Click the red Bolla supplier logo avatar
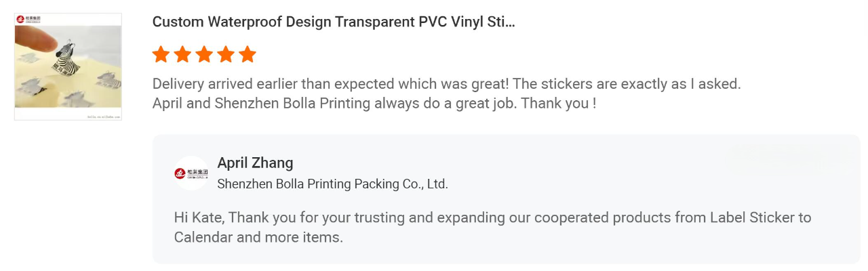Screen dimensions: 868x271 (x=191, y=173)
